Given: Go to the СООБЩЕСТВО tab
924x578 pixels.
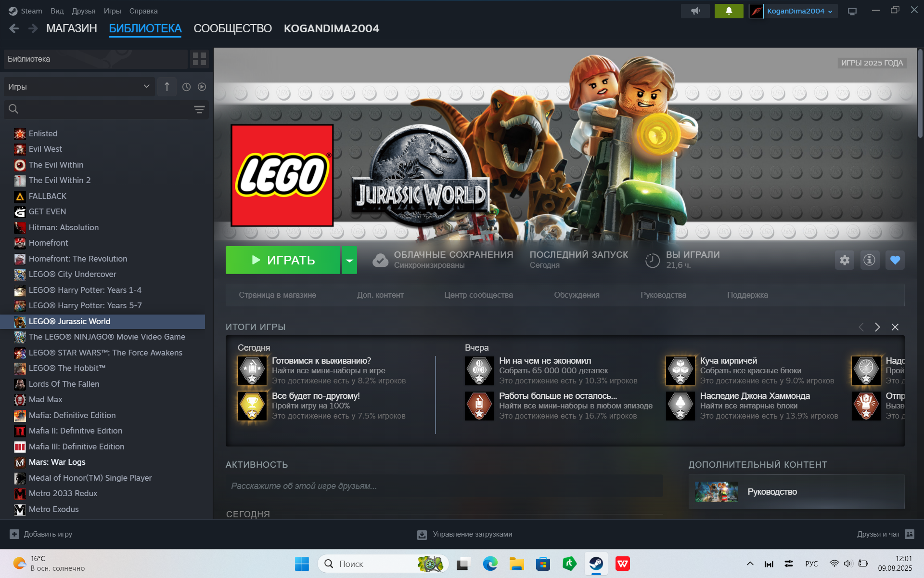Looking at the screenshot, I should 232,28.
